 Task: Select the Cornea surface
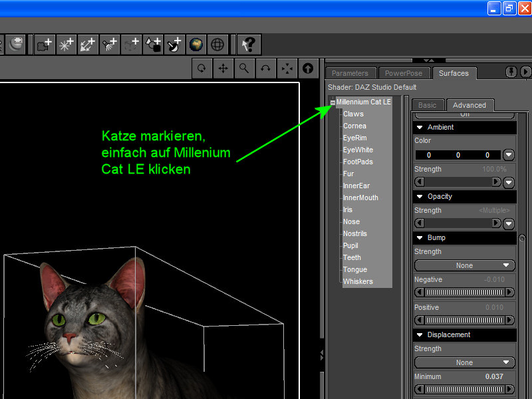click(354, 126)
